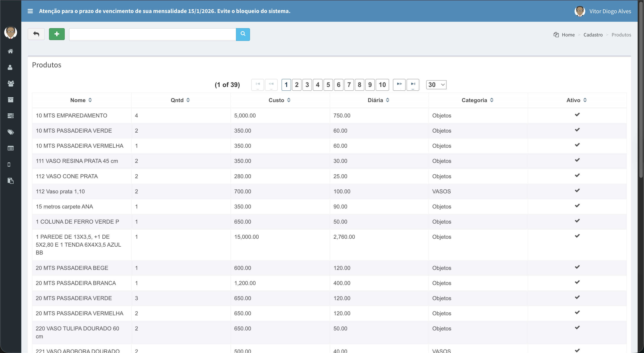Click Ativo checkmark for 10 MTS PASSADEIRA VERDE

pyautogui.click(x=577, y=130)
